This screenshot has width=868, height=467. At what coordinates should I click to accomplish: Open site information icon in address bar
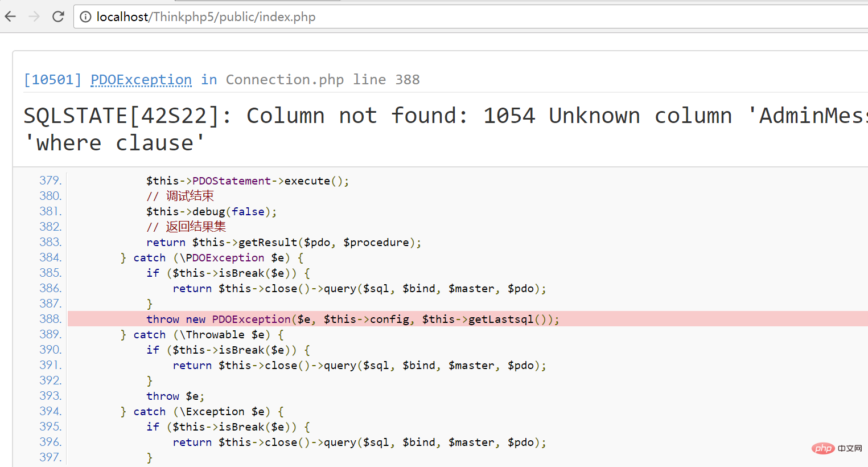click(85, 17)
